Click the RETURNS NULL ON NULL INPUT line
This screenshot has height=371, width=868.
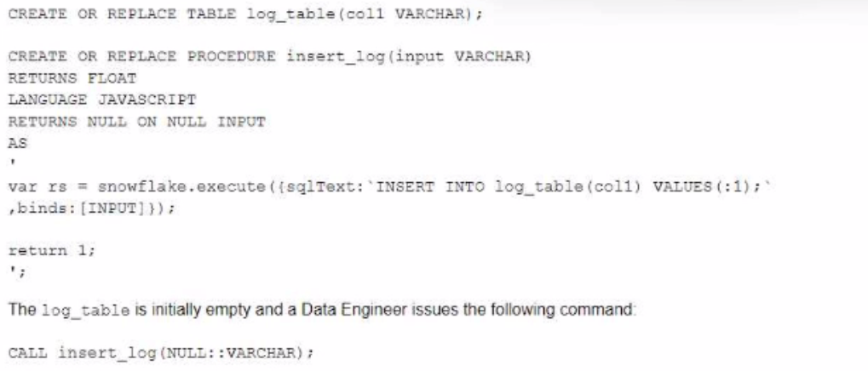[x=136, y=121]
